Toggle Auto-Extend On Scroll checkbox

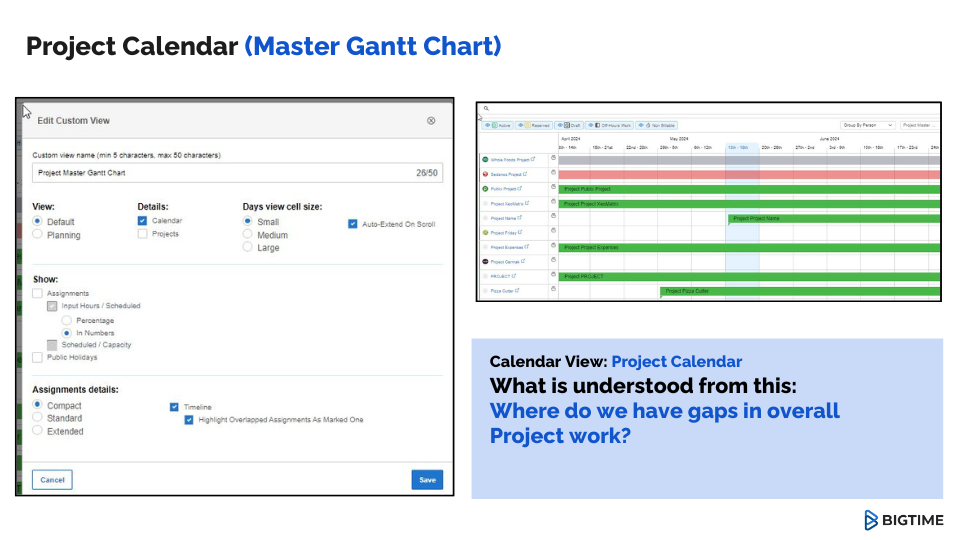353,224
